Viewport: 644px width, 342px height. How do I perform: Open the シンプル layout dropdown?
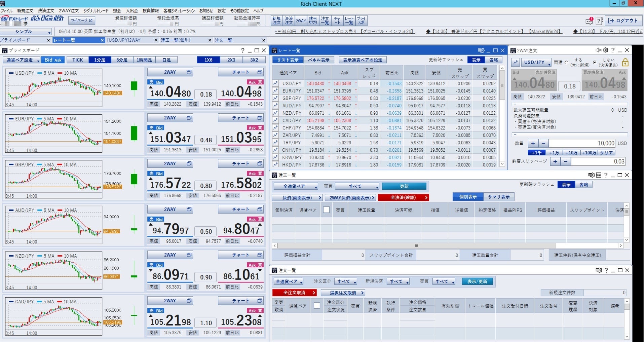[26, 32]
